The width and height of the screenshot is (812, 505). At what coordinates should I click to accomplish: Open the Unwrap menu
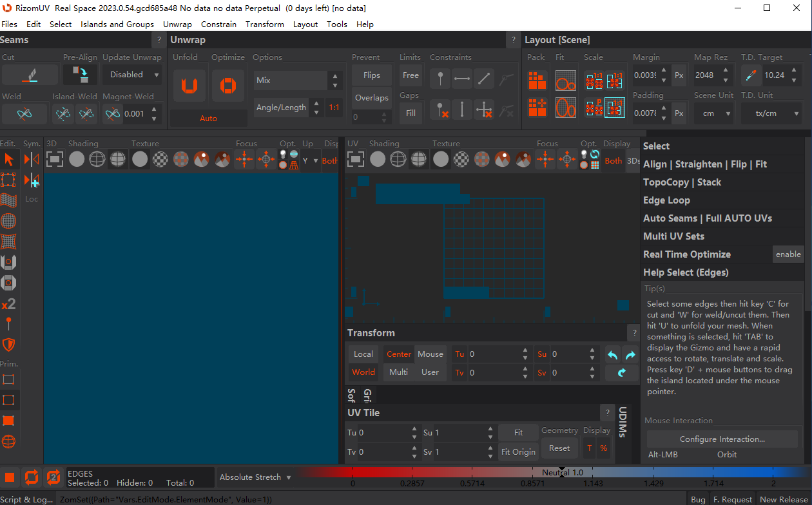177,24
